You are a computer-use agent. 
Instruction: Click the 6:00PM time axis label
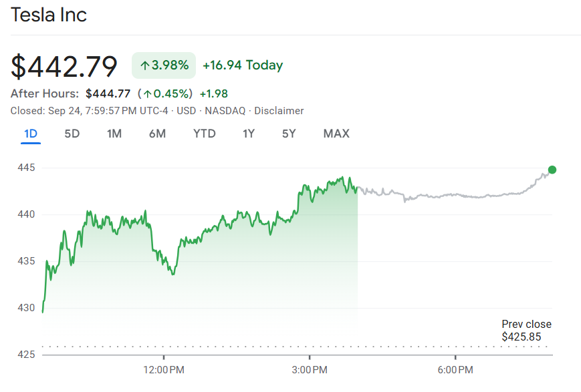pyautogui.click(x=456, y=369)
